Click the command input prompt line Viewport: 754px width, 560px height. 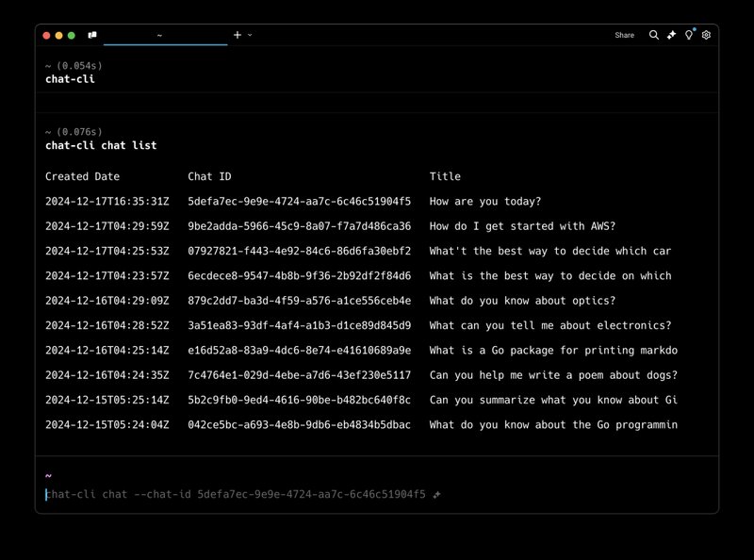tap(236, 494)
